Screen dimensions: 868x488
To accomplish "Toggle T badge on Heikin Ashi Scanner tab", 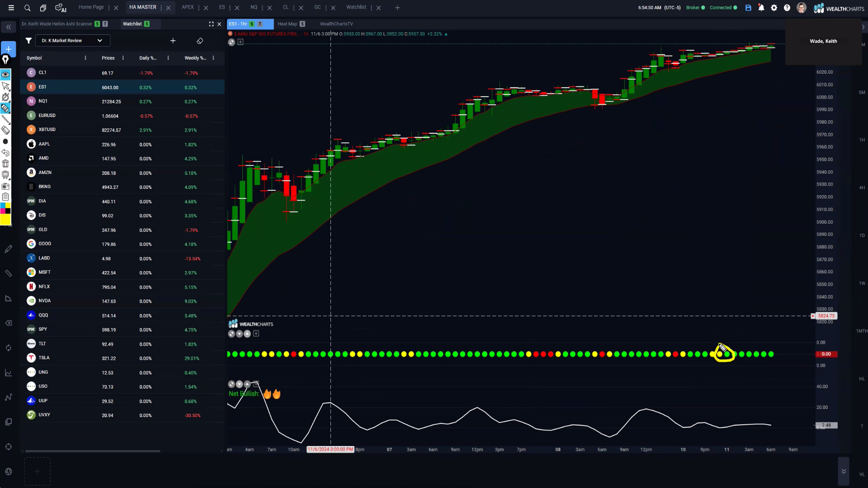I will click(x=105, y=24).
